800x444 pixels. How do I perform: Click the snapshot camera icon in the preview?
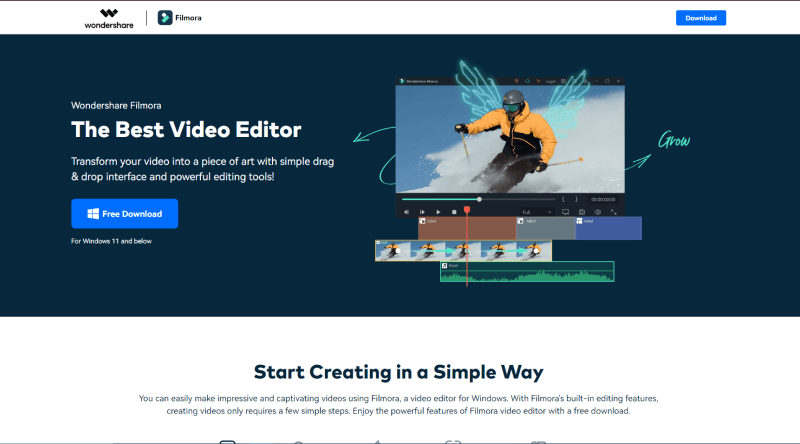tap(582, 212)
